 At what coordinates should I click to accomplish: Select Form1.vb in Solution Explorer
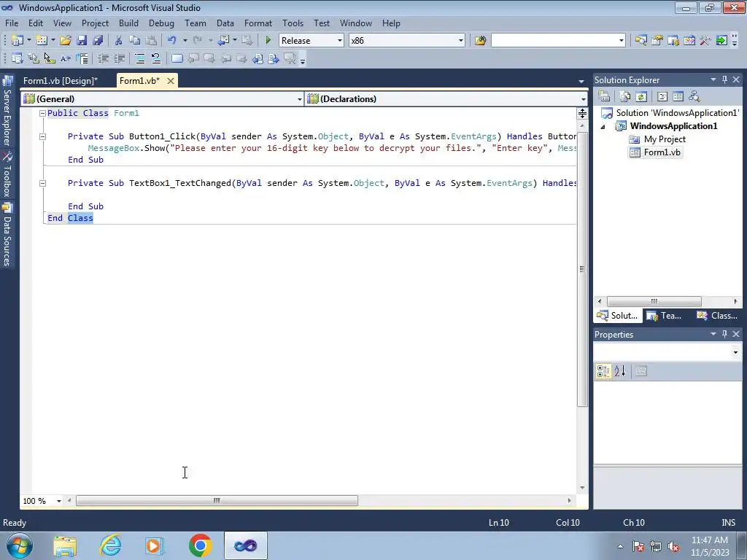pyautogui.click(x=662, y=152)
